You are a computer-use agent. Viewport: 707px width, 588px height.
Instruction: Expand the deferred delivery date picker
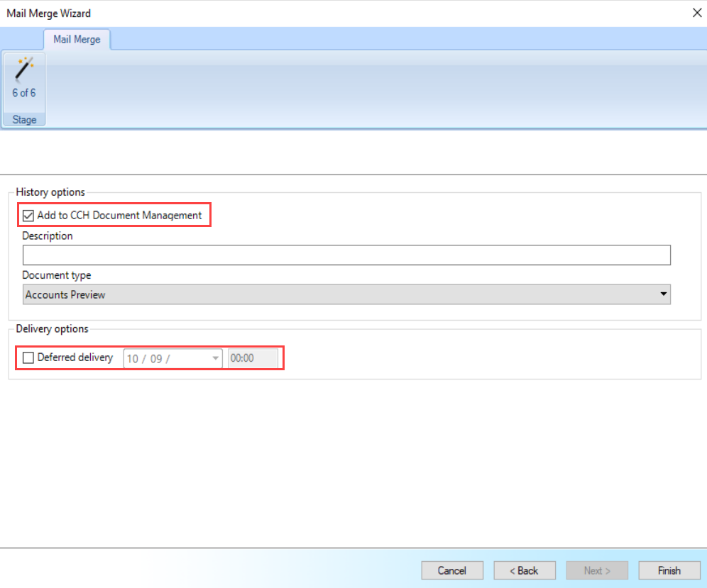coord(216,359)
